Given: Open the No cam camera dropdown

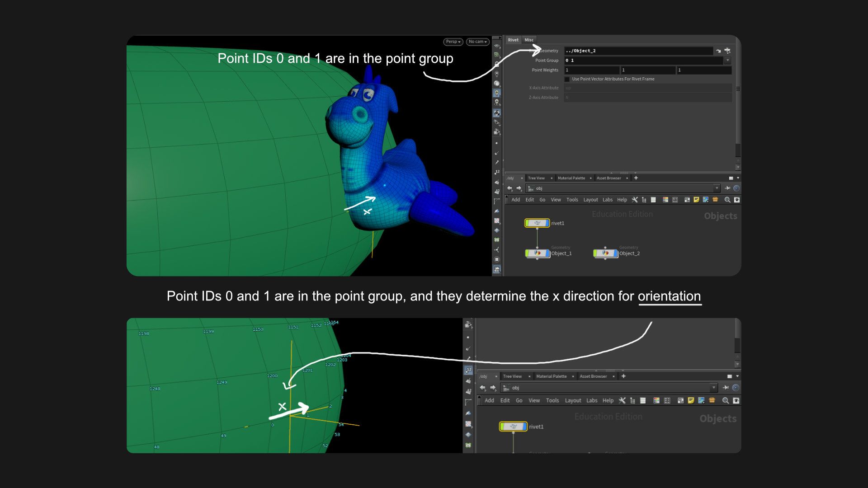Looking at the screenshot, I should tap(477, 42).
